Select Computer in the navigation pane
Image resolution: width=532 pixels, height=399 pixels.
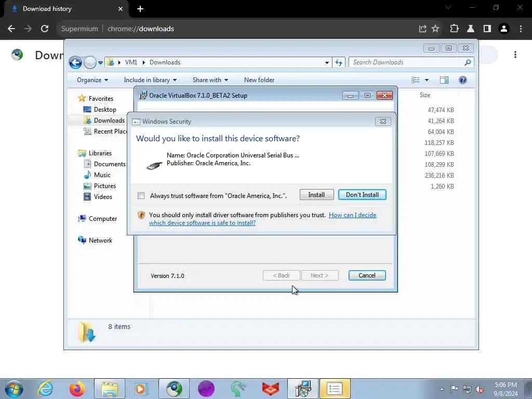tap(103, 219)
